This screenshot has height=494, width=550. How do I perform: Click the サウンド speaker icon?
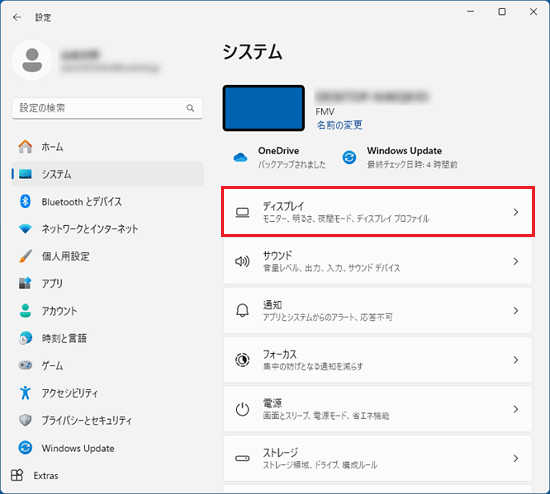click(242, 261)
